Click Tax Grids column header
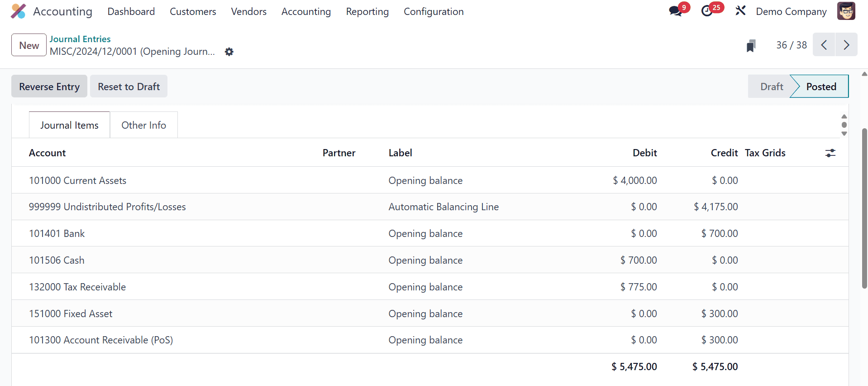868x386 pixels. 765,153
